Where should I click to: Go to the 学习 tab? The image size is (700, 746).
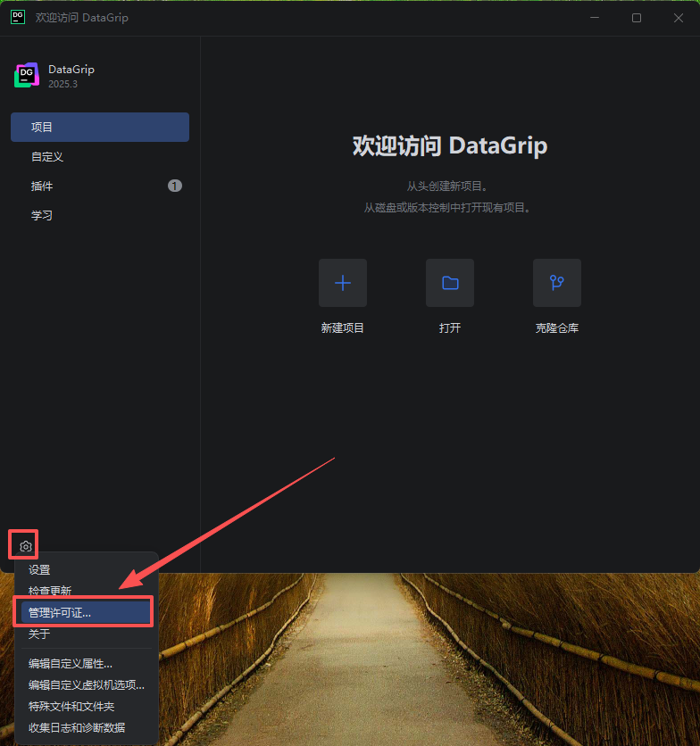[x=100, y=215]
